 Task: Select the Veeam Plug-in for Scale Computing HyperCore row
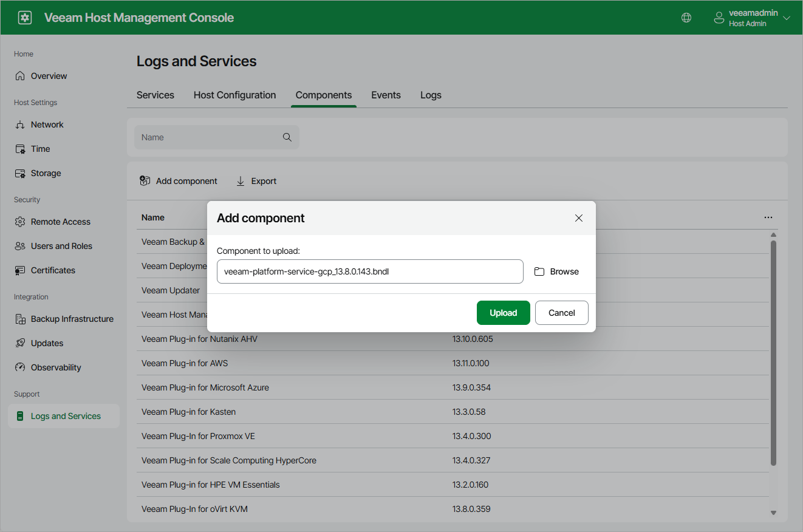[453, 460]
